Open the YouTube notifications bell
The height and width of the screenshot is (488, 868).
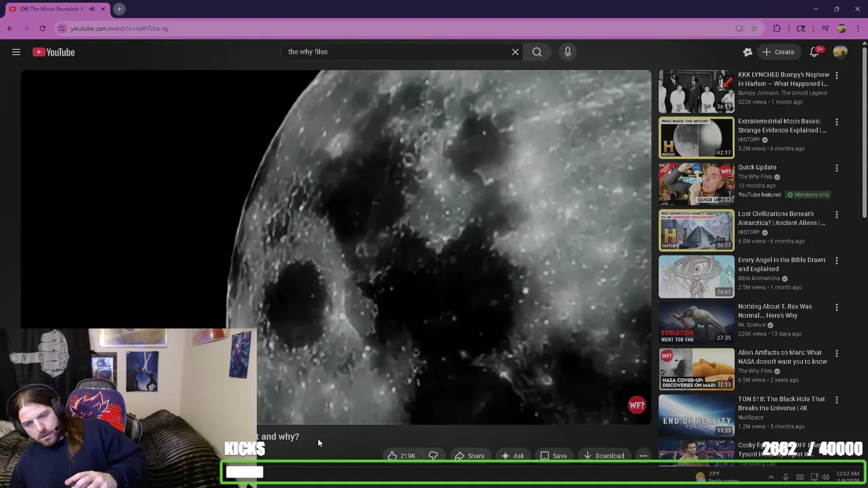point(815,52)
